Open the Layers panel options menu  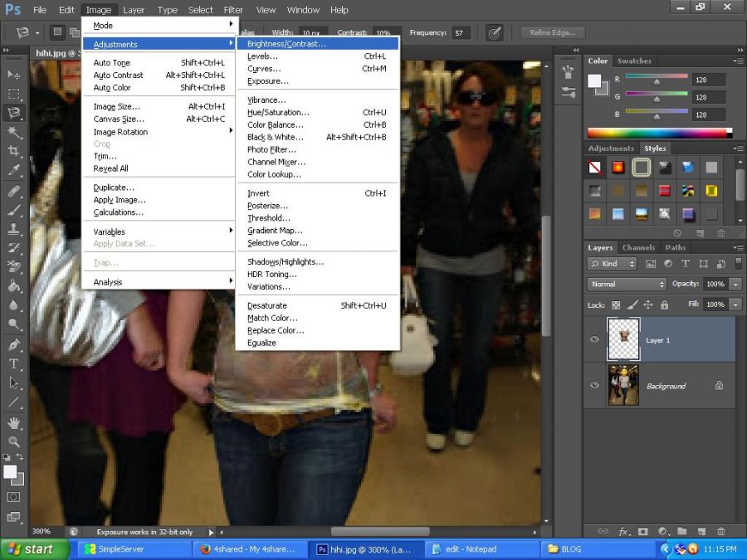tap(738, 247)
